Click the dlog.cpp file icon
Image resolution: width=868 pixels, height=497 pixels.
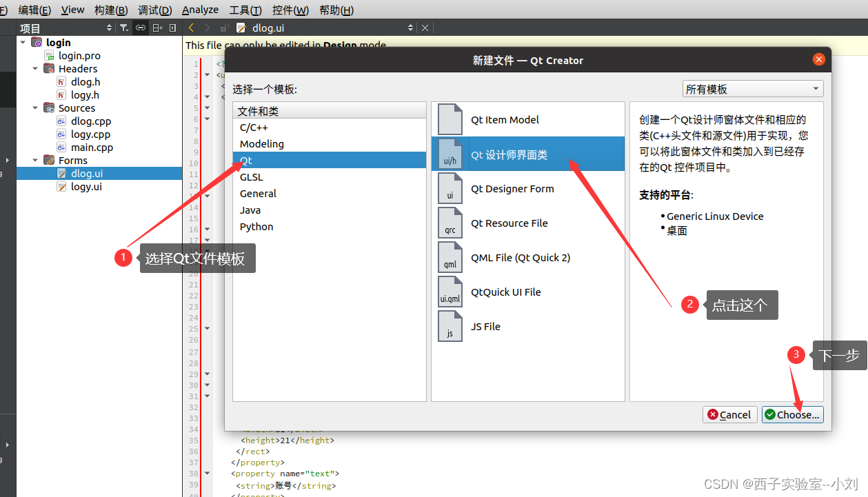tap(62, 121)
